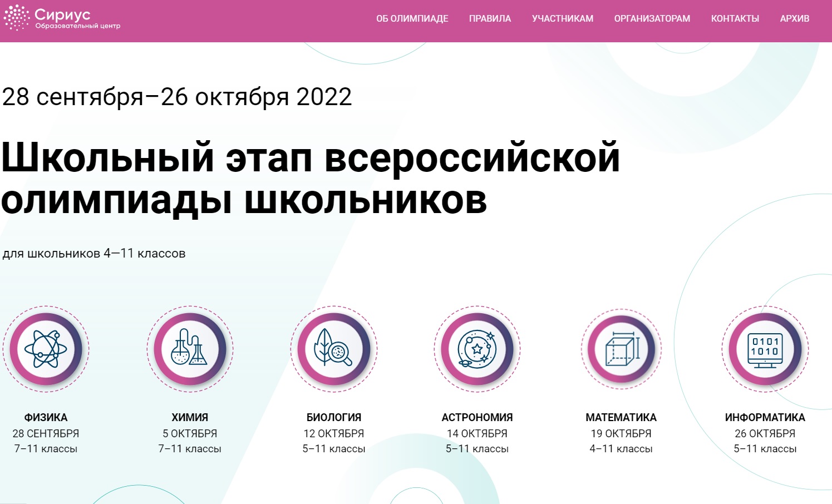The width and height of the screenshot is (832, 504).
Task: Click the date 26 ОКТЯБРЯ under ИНФОРМАТИКА
Action: 765,433
